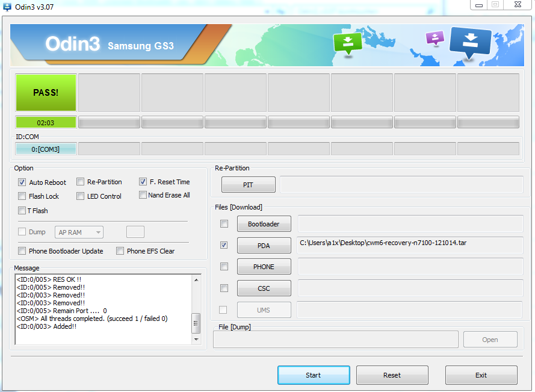The width and height of the screenshot is (535, 392).
Task: Check the T Flash option
Action: [22, 210]
